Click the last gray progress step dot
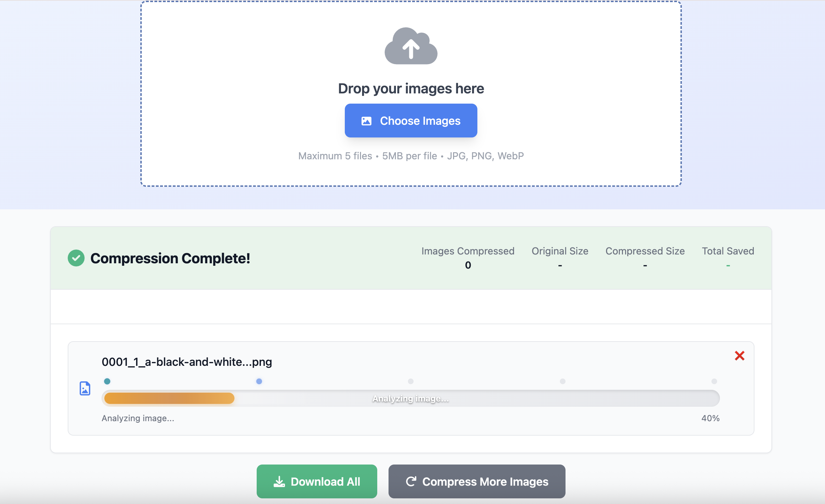Screen dimensions: 825x504 (714, 381)
